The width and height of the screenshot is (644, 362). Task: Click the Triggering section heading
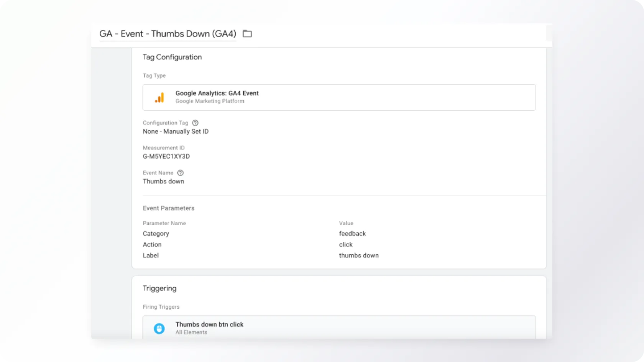pos(159,288)
